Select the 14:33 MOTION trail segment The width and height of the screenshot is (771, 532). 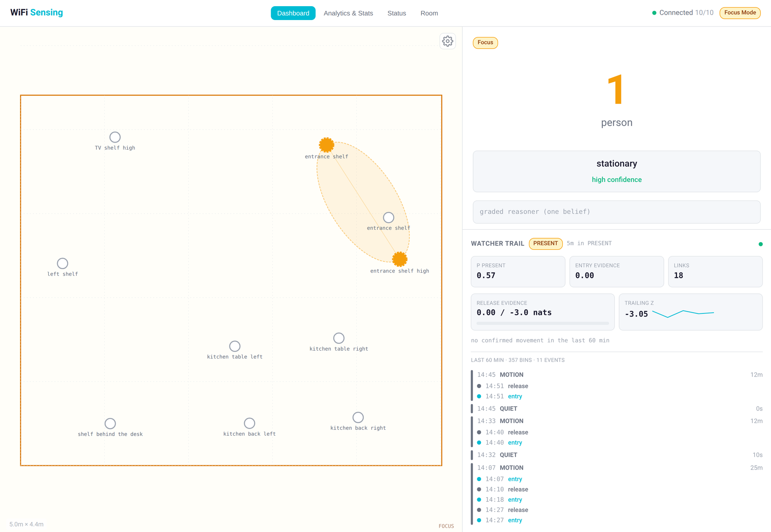tap(616, 421)
